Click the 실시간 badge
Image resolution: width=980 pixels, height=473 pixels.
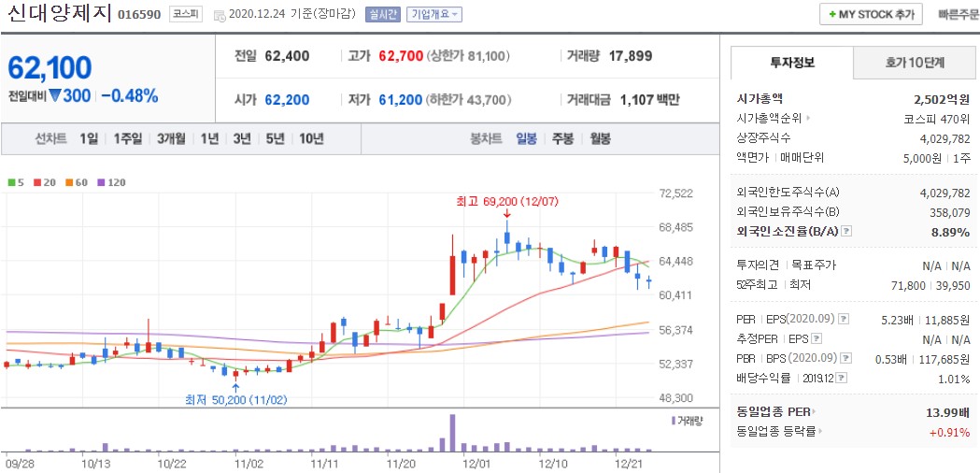[x=382, y=14]
